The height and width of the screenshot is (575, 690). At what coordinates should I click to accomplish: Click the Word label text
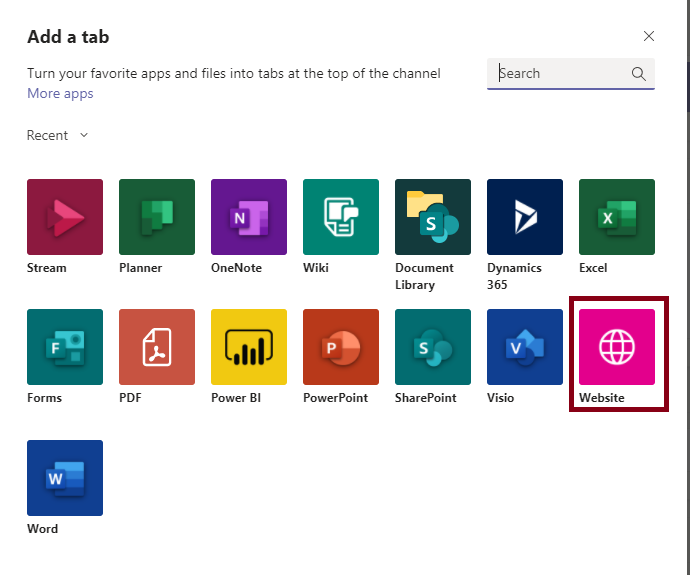[x=42, y=528]
